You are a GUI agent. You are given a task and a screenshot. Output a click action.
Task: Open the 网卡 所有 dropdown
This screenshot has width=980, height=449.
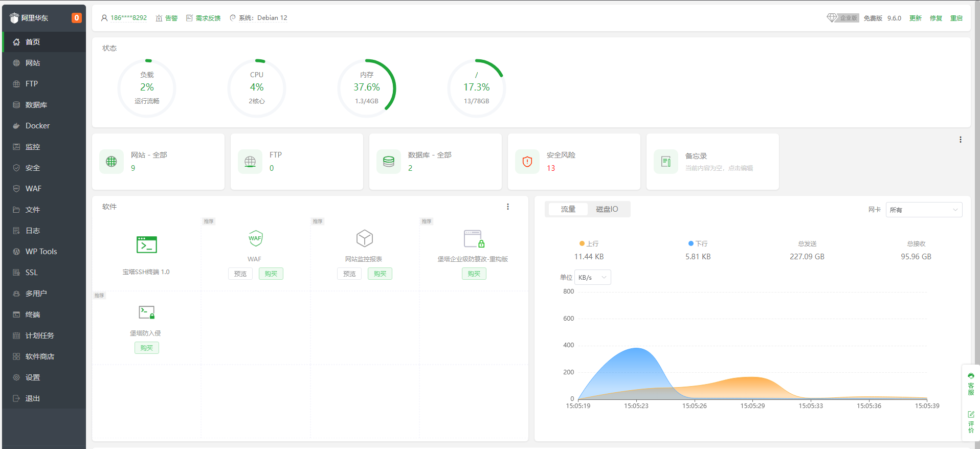924,210
